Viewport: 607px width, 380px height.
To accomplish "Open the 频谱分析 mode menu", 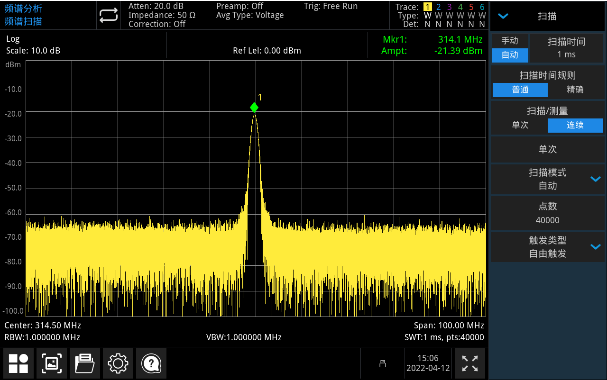I will pyautogui.click(x=23, y=9).
